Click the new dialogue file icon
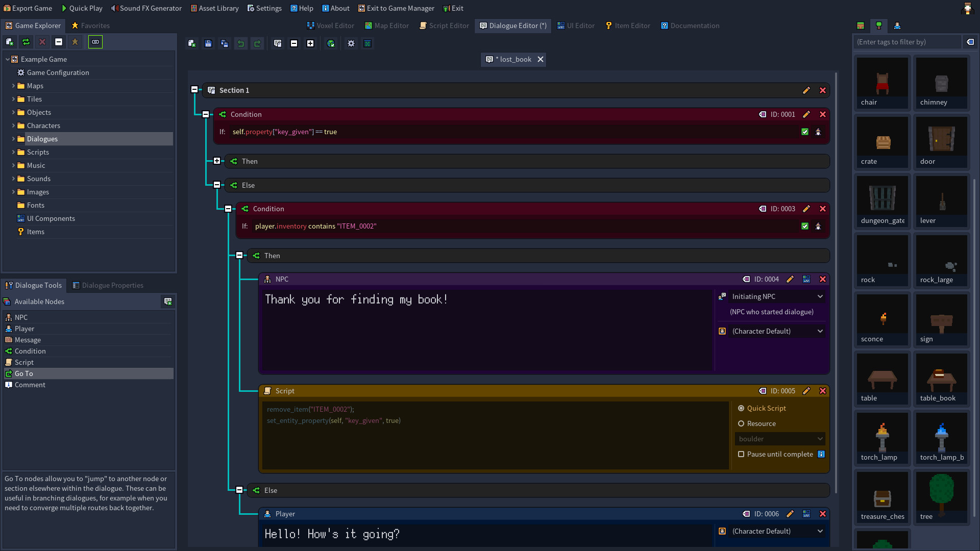Screen dimensions: 980x551 [x=192, y=43]
